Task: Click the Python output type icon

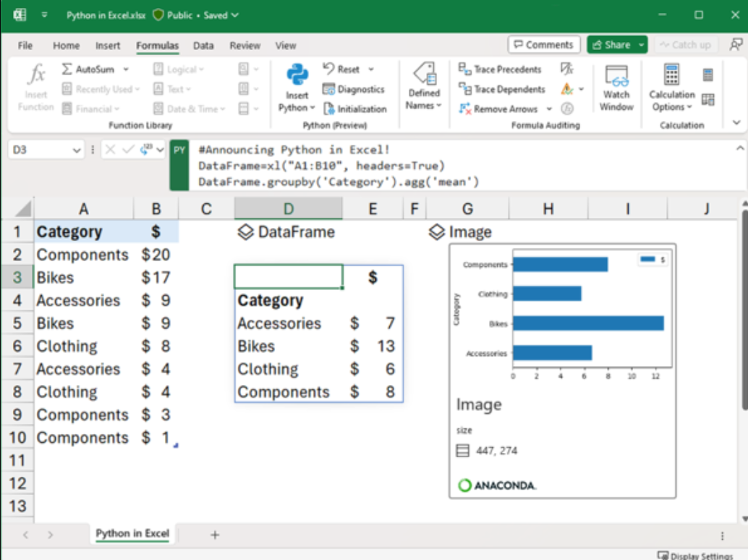Action: [x=145, y=150]
